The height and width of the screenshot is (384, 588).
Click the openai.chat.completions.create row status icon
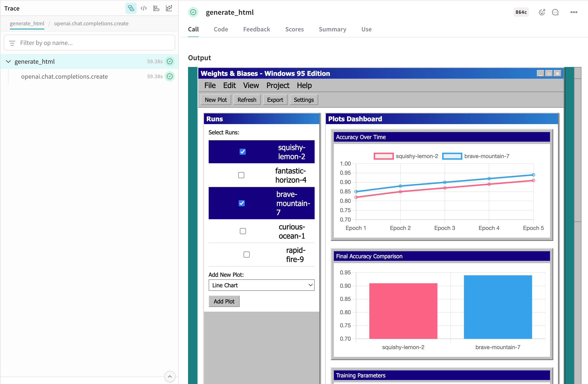click(x=170, y=77)
